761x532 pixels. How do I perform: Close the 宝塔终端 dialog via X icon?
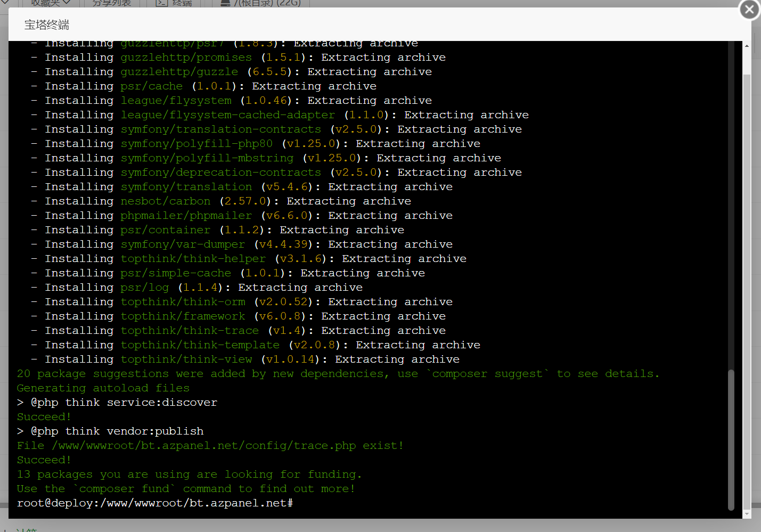(749, 9)
